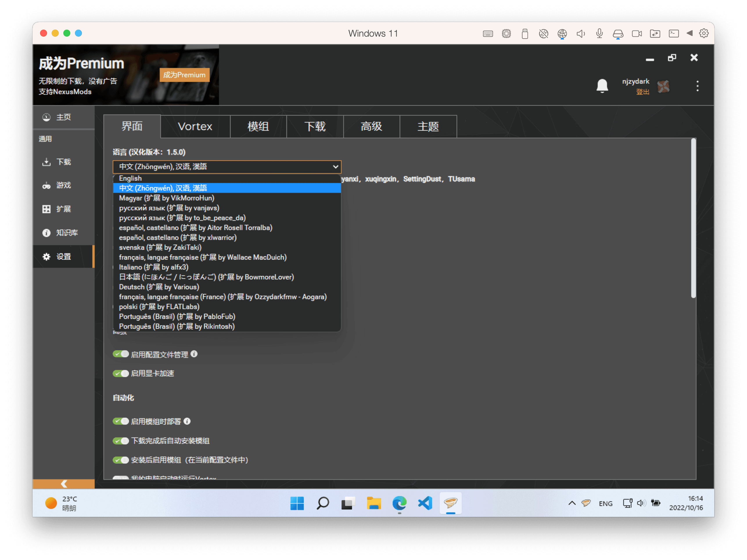Select Deutsch by Various option
Viewport: 747px width, 560px height.
coord(227,287)
